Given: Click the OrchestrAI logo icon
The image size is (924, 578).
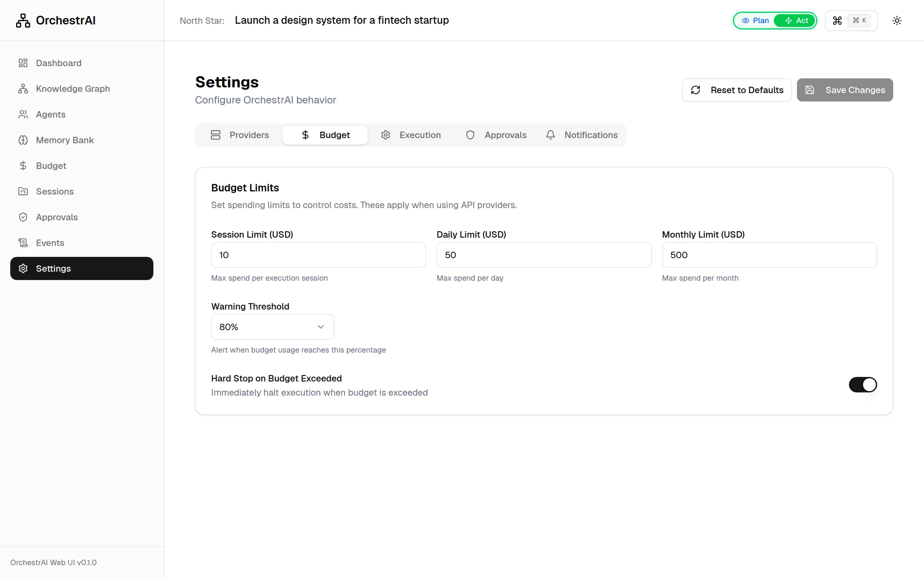Looking at the screenshot, I should point(23,20).
